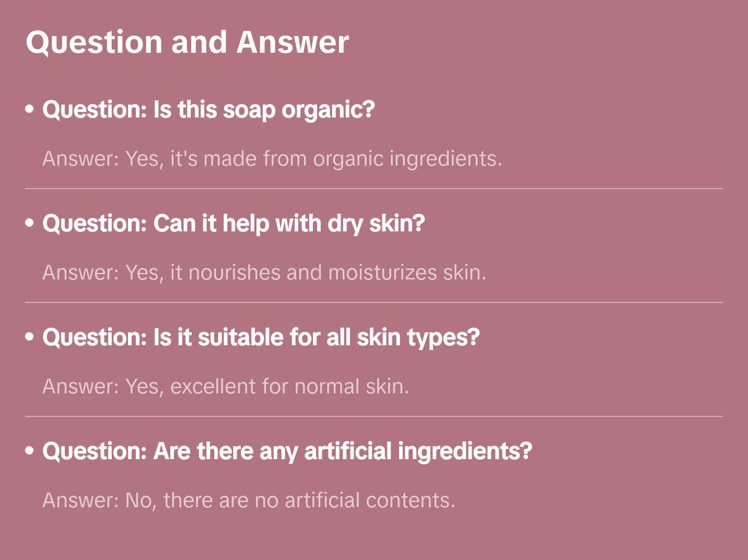Screen dimensions: 748x560
Task: Select the answer "Yes, it nourishes and moisturizes skin."
Action: tap(264, 273)
